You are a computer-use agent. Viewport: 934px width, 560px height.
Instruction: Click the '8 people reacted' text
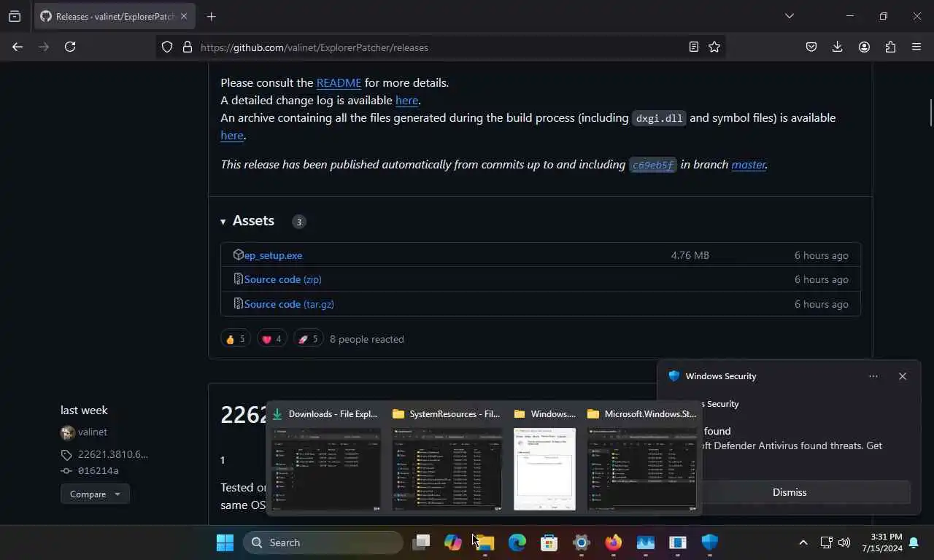366,339
